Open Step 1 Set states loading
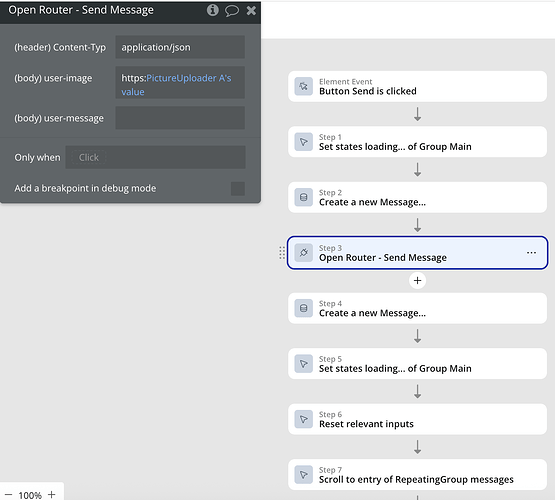 point(417,142)
